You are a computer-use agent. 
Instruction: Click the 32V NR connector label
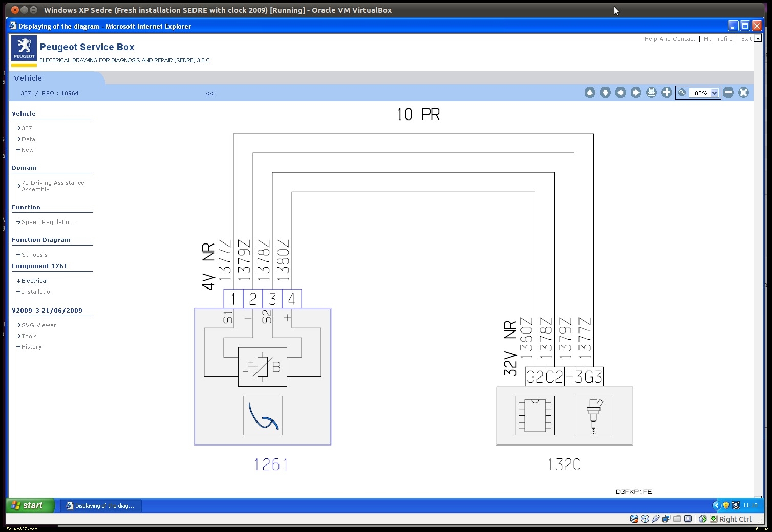[510, 348]
